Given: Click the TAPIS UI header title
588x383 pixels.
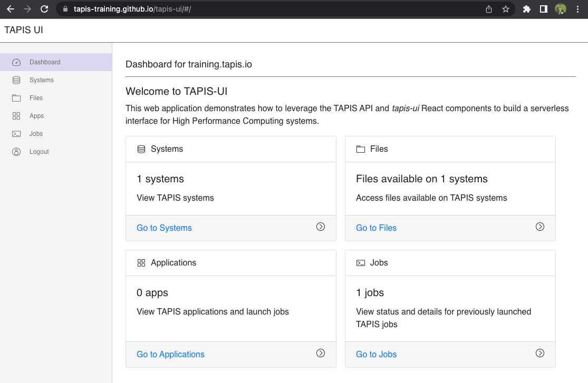Looking at the screenshot, I should [x=23, y=30].
